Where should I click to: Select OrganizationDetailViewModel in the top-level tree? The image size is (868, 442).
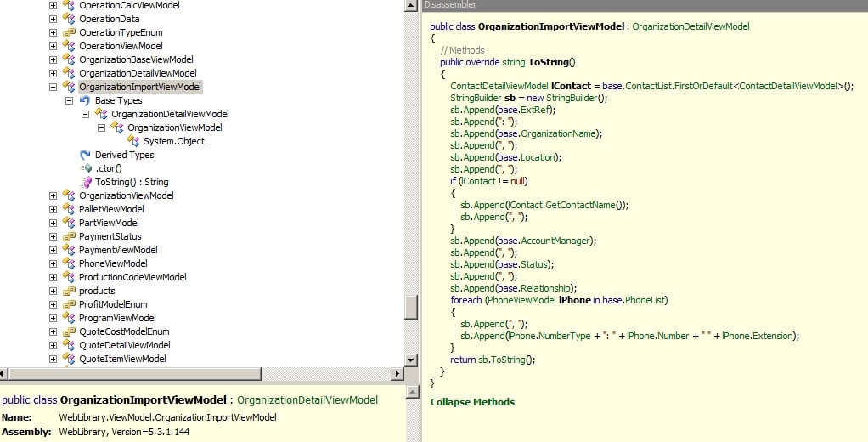[x=138, y=73]
